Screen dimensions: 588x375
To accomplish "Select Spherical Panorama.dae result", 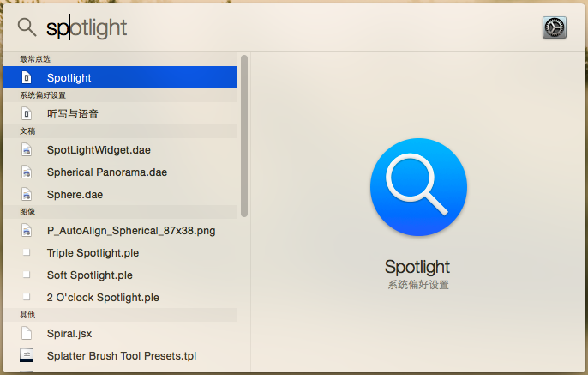I will [x=120, y=172].
